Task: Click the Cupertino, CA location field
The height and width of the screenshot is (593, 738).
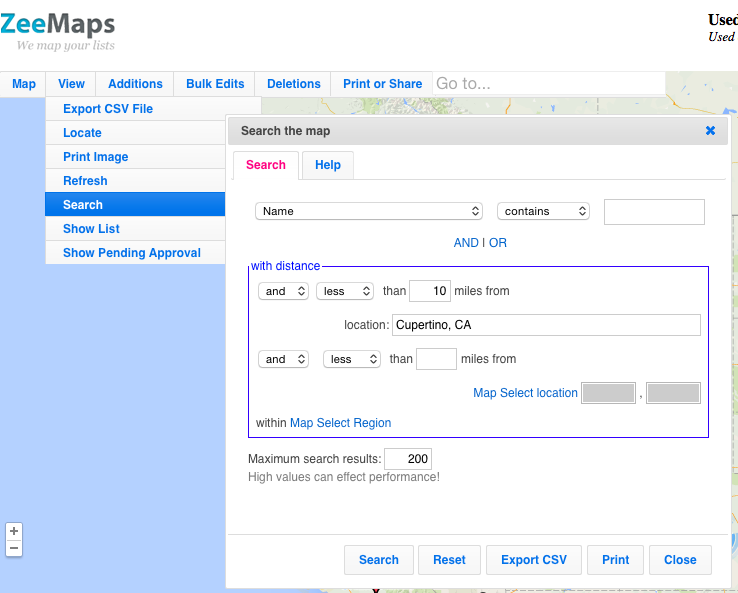Action: [546, 325]
